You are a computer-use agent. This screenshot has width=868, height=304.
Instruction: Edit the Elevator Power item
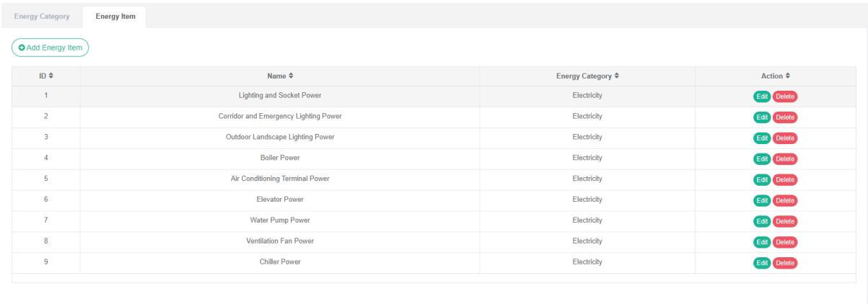point(762,201)
